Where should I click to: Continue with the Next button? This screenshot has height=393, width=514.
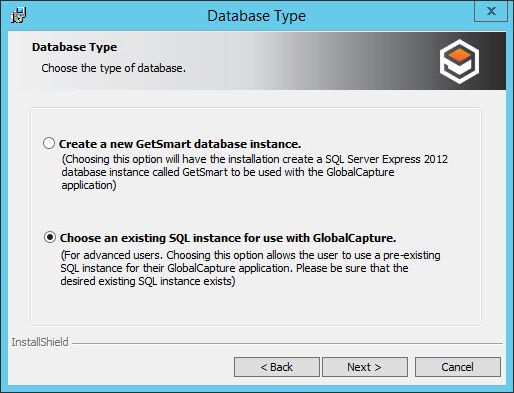tap(365, 367)
